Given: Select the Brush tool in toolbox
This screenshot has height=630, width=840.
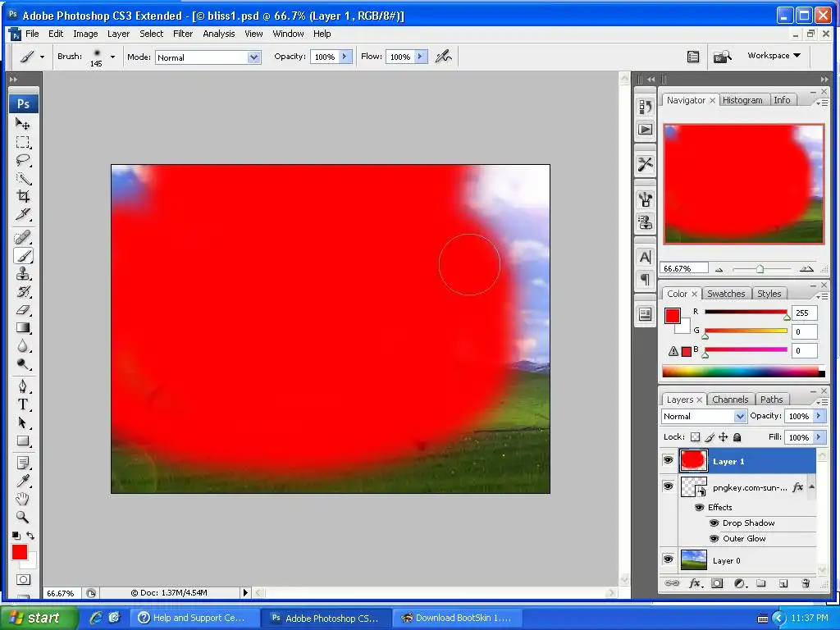Looking at the screenshot, I should pos(22,256).
